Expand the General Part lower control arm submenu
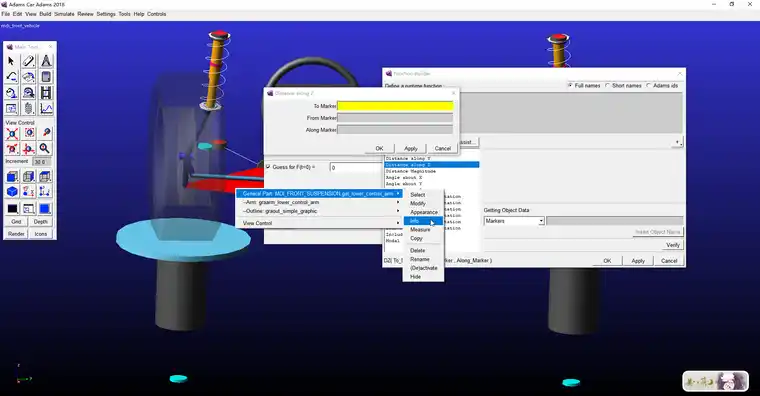This screenshot has width=760, height=396. pos(319,193)
